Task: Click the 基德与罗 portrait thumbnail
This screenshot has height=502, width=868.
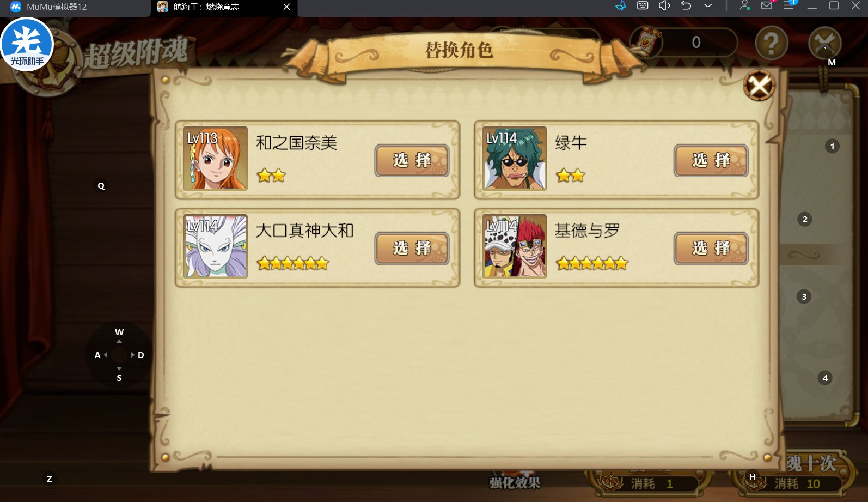Action: click(x=514, y=246)
